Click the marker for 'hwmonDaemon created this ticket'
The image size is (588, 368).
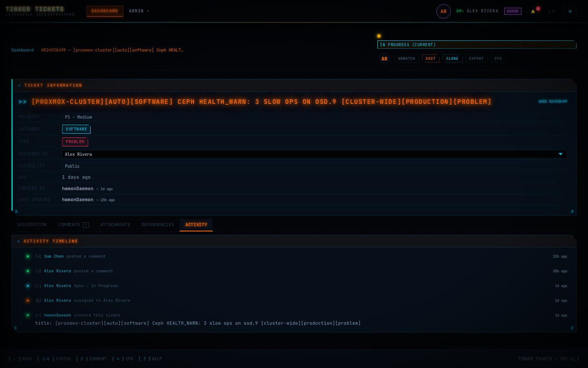pyautogui.click(x=28, y=315)
